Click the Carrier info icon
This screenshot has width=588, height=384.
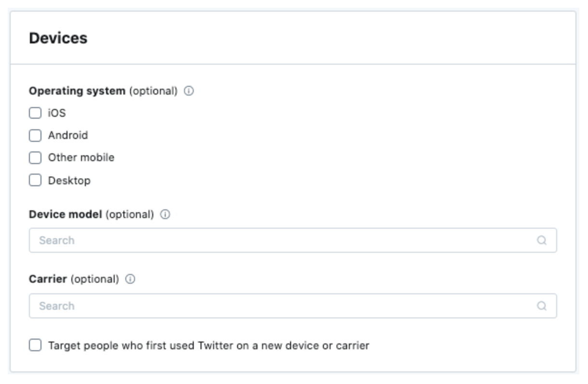(130, 279)
